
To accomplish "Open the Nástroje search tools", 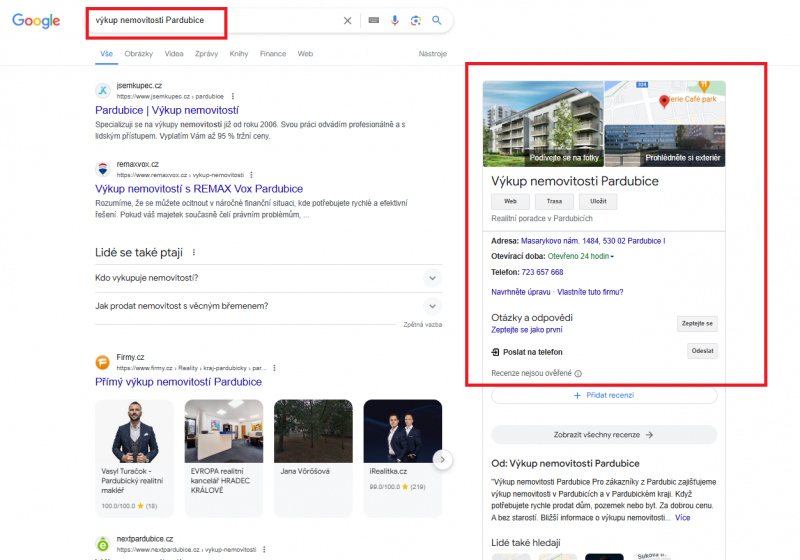I will tap(433, 54).
